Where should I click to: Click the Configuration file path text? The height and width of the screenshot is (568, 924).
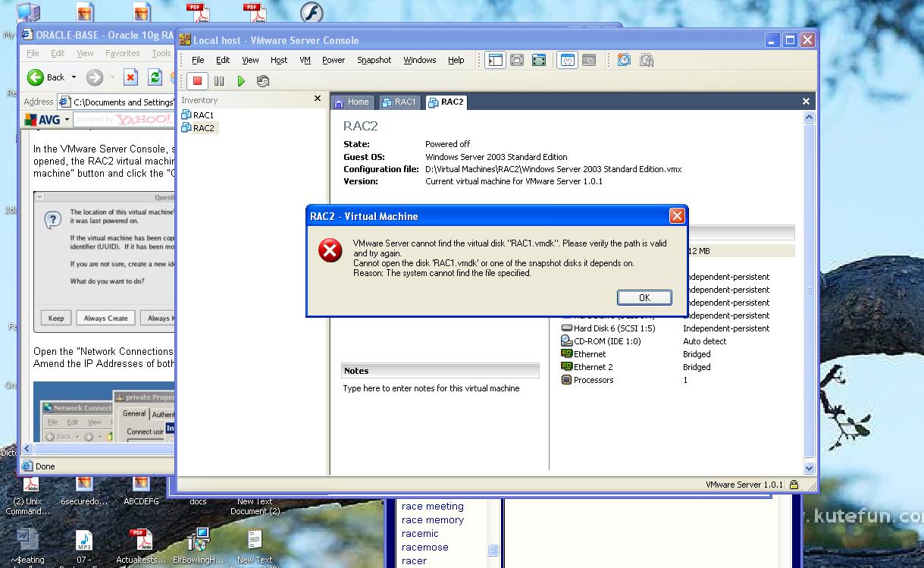pos(553,169)
